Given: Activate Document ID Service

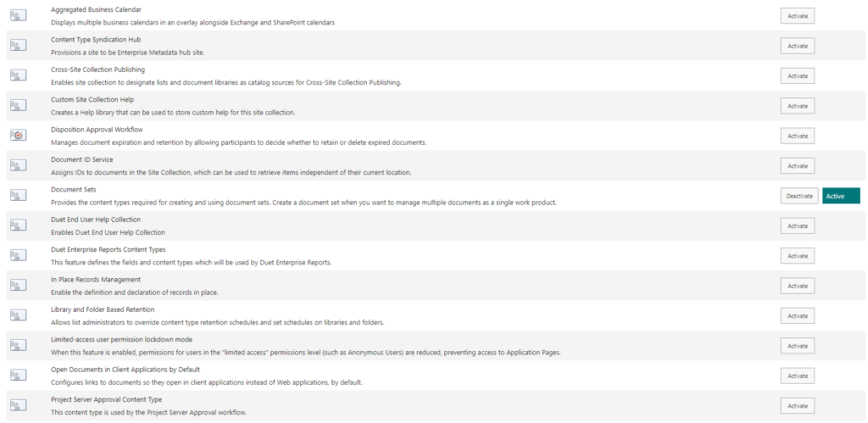Looking at the screenshot, I should tap(798, 165).
